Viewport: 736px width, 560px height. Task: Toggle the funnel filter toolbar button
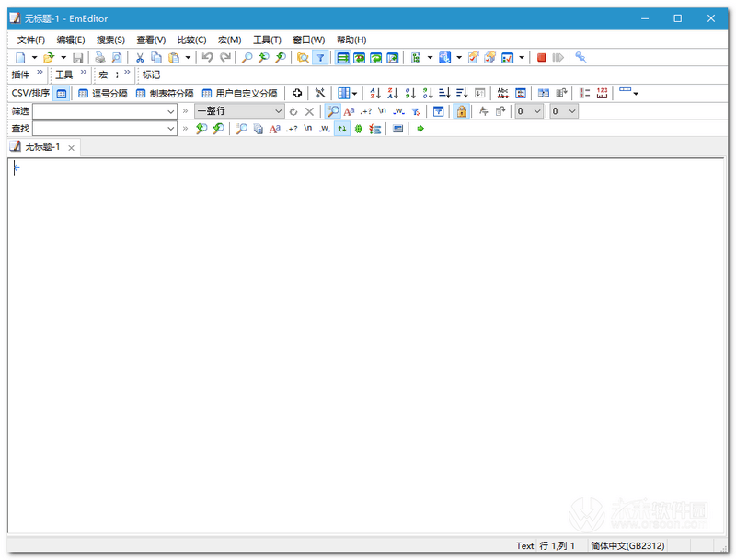(x=319, y=57)
